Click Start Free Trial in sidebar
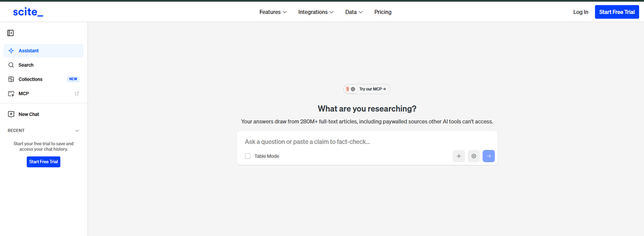 (43, 162)
